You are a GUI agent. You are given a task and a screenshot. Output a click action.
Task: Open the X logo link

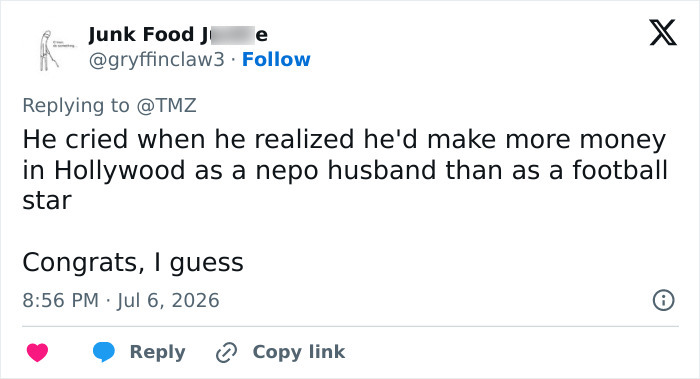pyautogui.click(x=663, y=32)
